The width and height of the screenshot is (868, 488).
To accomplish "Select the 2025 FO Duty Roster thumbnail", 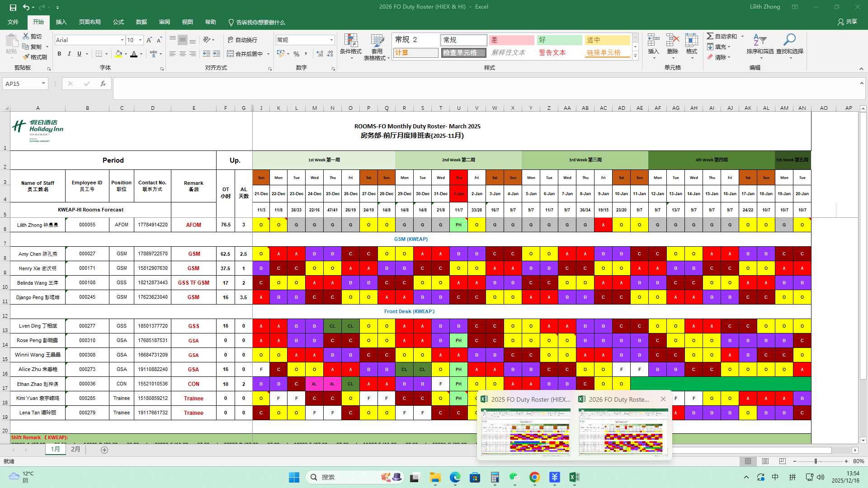I will 525,432.
